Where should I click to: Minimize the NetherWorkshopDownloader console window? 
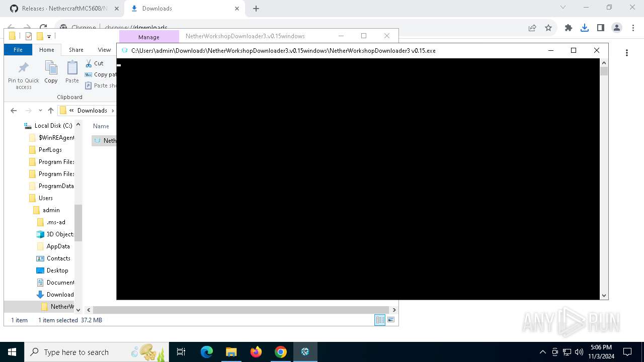coord(550,50)
